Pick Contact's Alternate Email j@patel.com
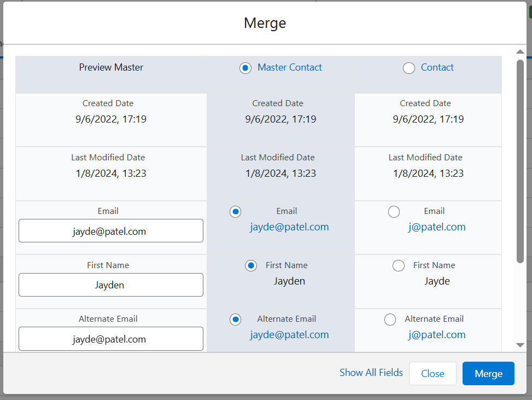 [390, 320]
